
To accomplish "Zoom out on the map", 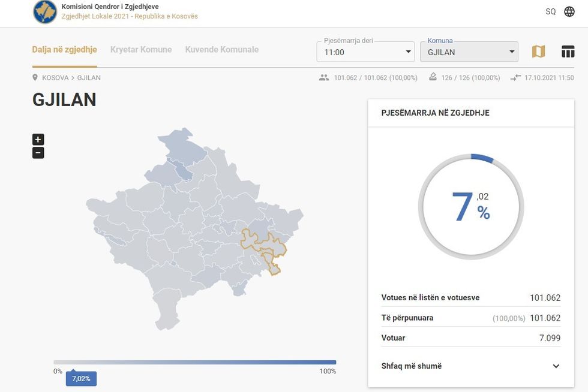I will (38, 153).
